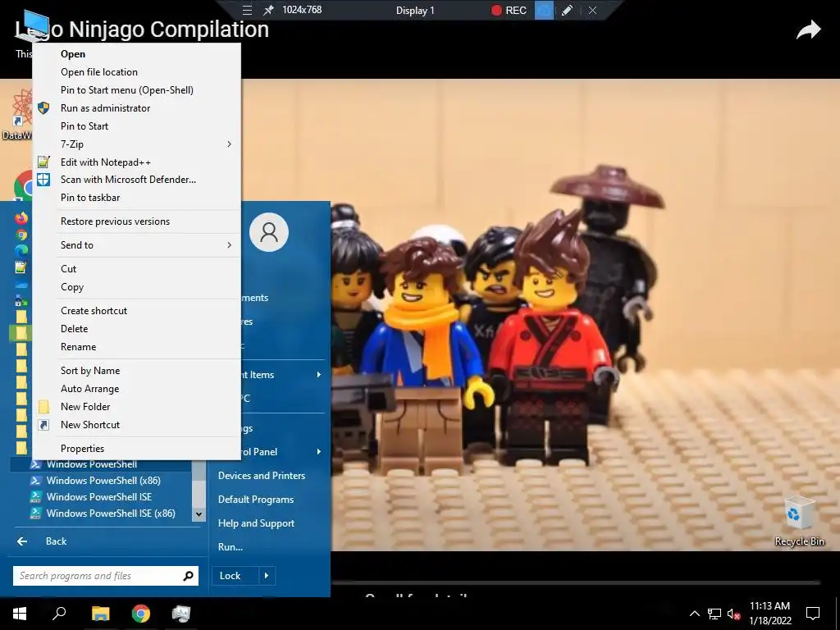Activate the pencil annotation tool
The height and width of the screenshot is (630, 840).
pos(567,10)
